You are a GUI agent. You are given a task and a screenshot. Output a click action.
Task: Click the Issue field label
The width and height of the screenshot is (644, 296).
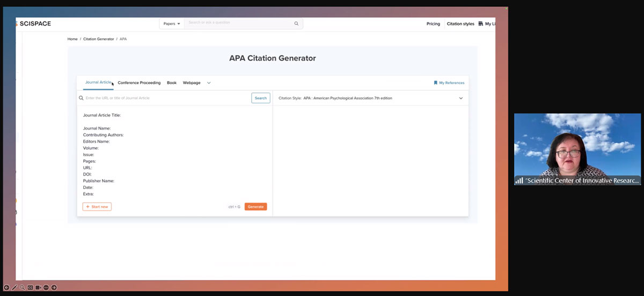(89, 155)
